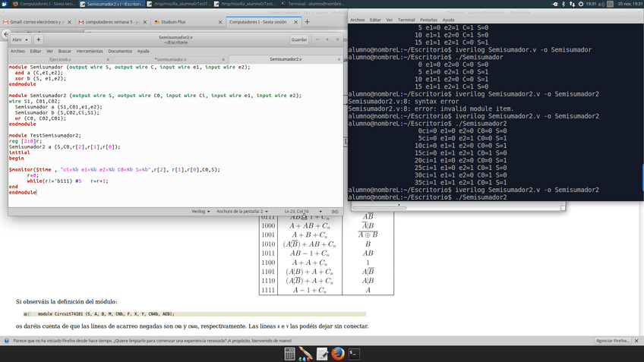Click the Guardar button
The image size is (644, 362).
pyautogui.click(x=299, y=39)
